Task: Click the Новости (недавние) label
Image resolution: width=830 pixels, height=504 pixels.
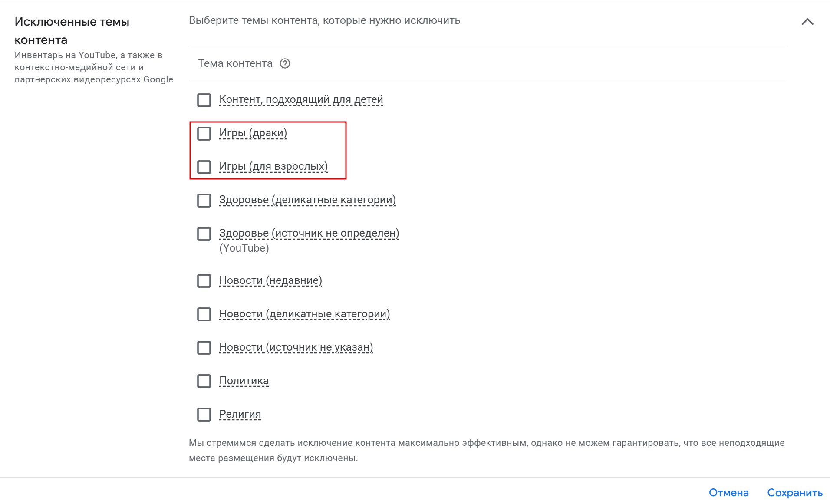Action: click(270, 280)
